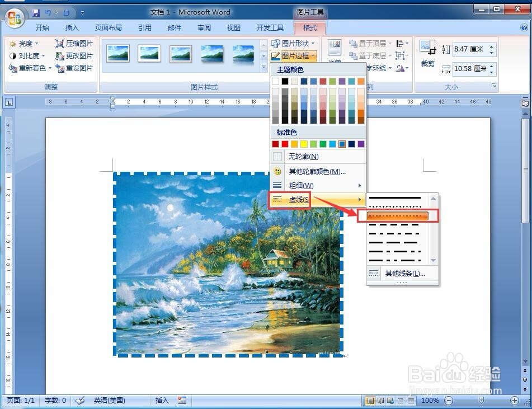Zoom in using the plus button

[x=515, y=401]
